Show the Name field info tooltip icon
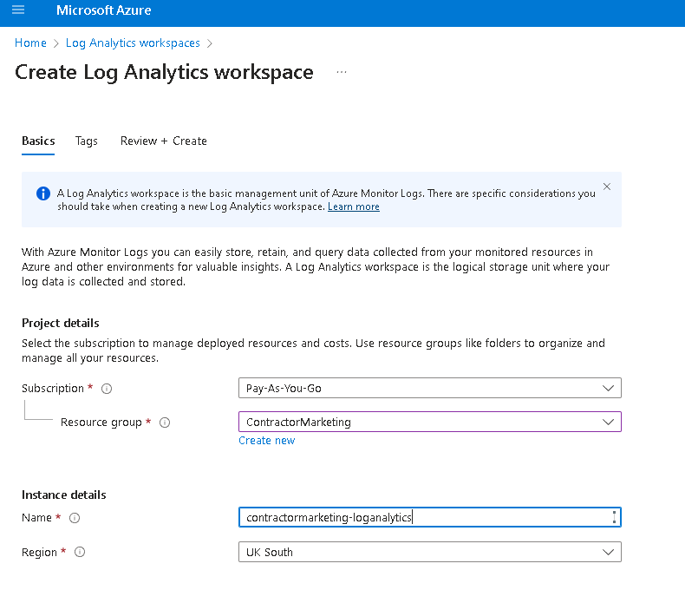Image resolution: width=685 pixels, height=616 pixels. coord(75,518)
